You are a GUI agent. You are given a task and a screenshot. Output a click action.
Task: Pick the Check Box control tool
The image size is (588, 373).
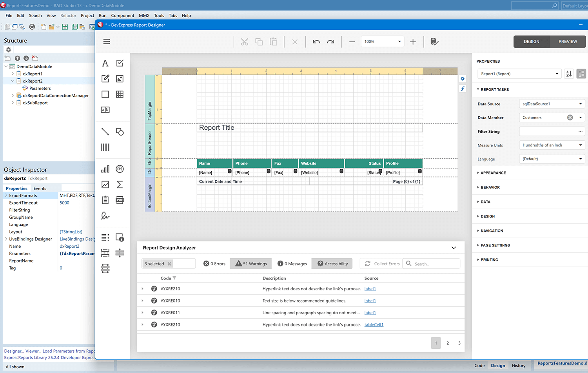pos(120,63)
